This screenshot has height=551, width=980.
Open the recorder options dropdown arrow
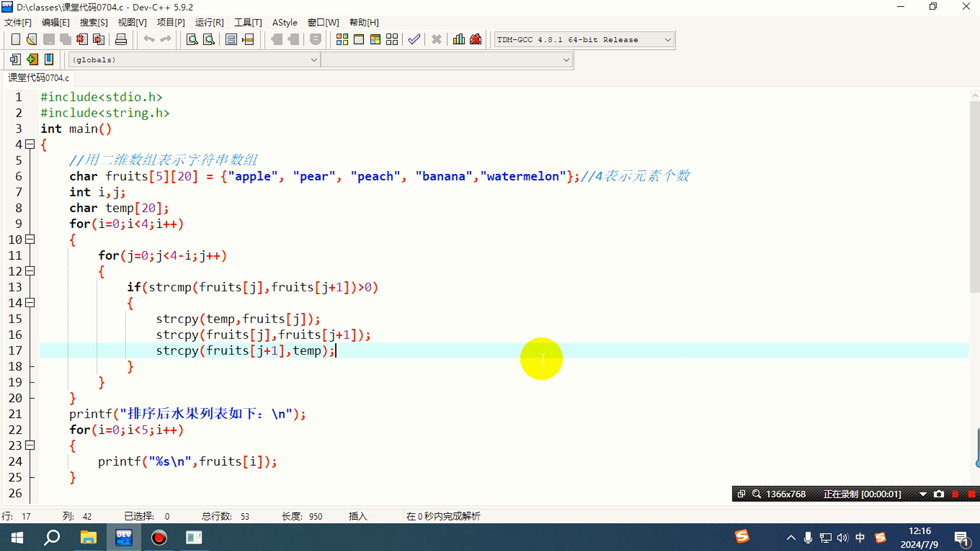tap(923, 494)
